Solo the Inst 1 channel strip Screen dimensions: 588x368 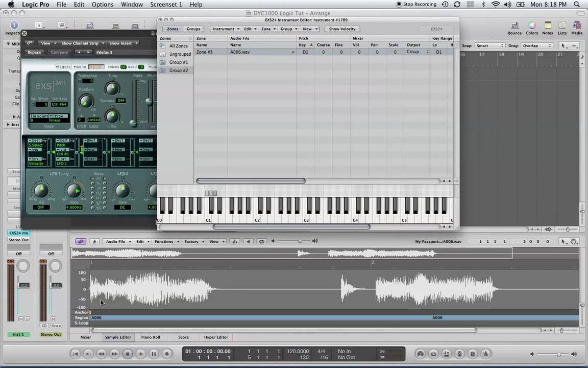click(27, 319)
